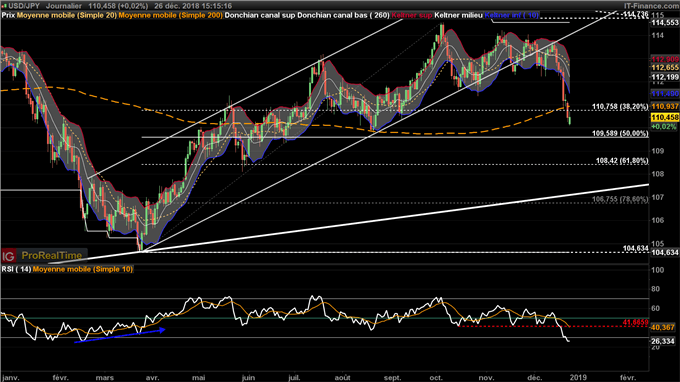Click the blue Keltner inf ( 10) label
This screenshot has height=382, width=680.
pyautogui.click(x=512, y=15)
